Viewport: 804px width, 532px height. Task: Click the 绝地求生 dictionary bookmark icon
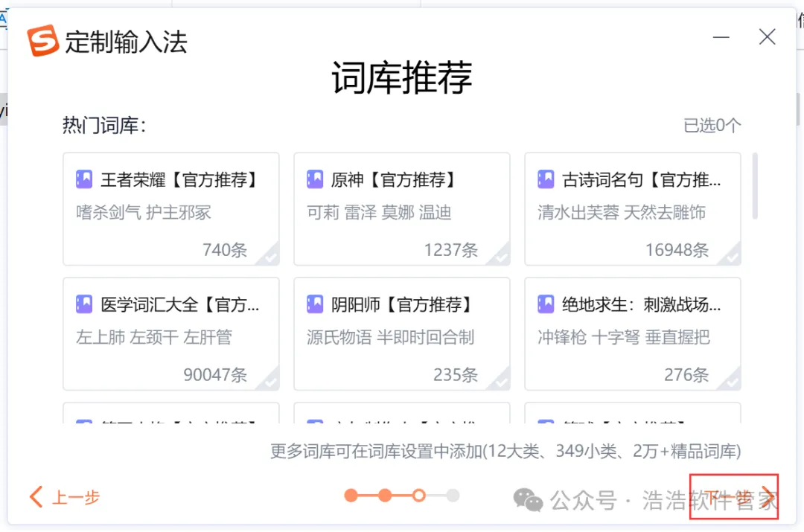546,304
